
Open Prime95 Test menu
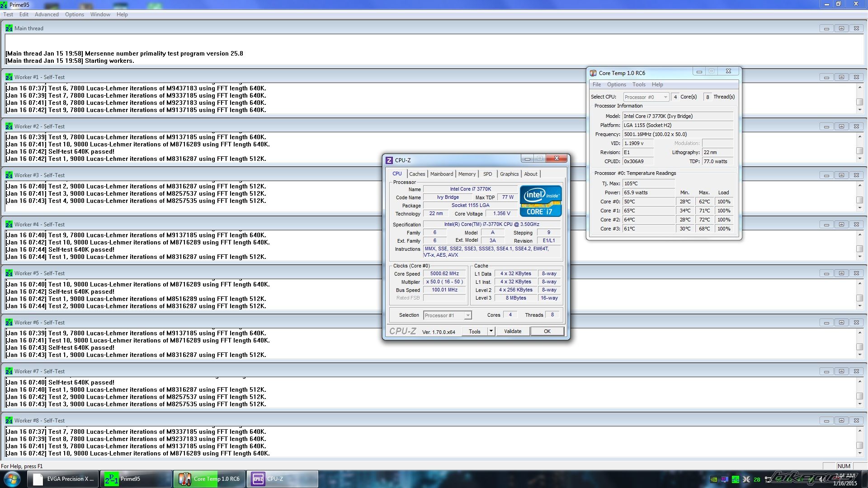(8, 14)
